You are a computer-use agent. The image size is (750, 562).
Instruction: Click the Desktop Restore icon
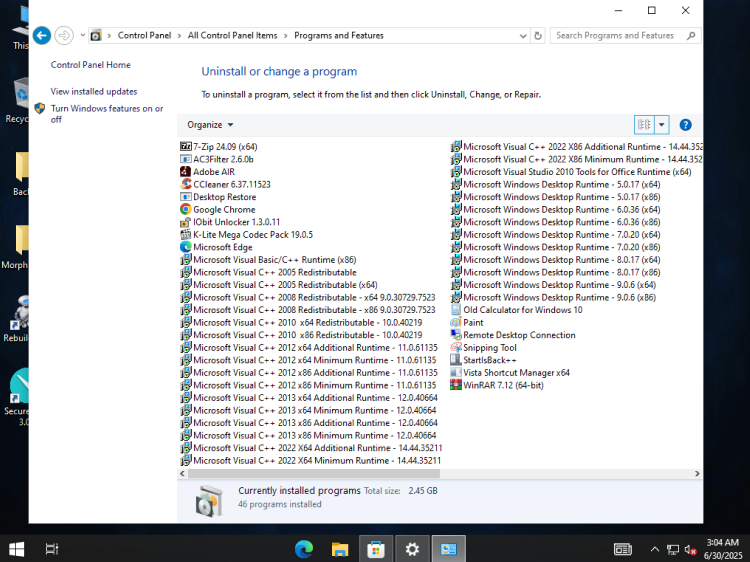[186, 197]
